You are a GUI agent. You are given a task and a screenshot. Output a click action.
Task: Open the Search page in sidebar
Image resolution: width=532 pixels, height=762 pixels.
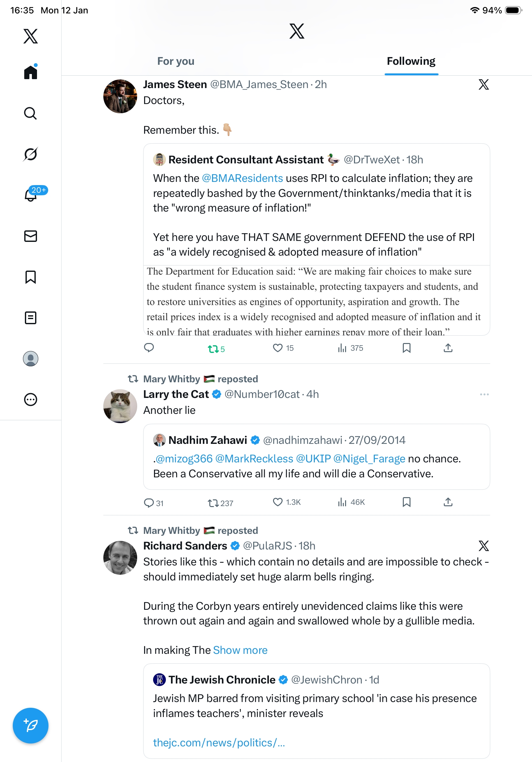point(30,114)
